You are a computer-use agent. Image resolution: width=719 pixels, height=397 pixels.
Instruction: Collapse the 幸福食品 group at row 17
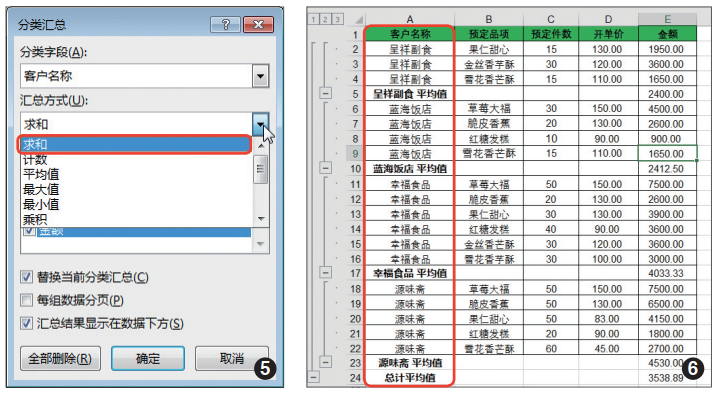pos(325,273)
